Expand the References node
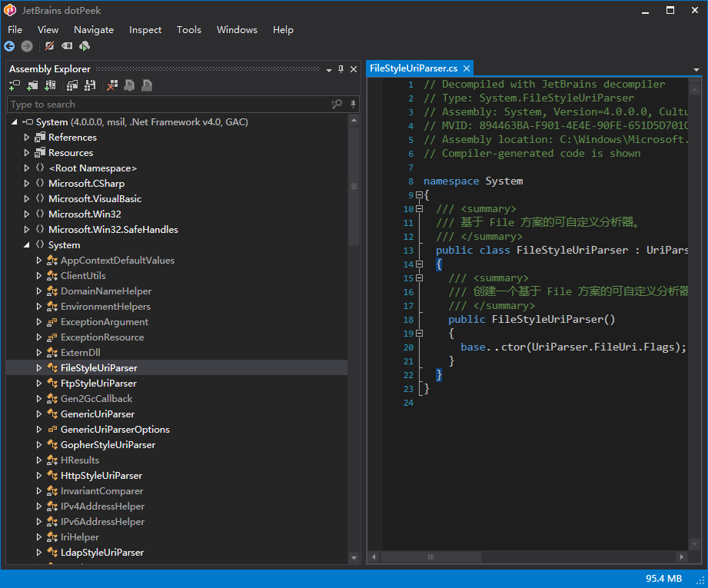The width and height of the screenshot is (708, 588). click(27, 137)
